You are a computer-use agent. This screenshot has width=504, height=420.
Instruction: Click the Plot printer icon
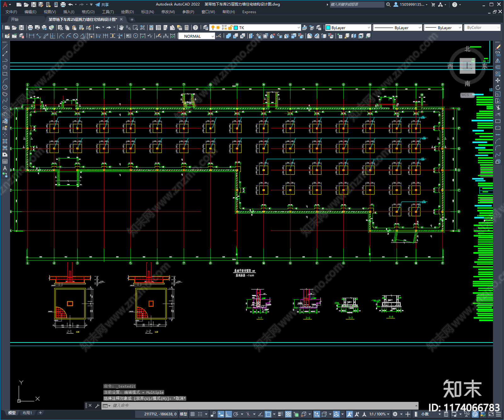30,28
